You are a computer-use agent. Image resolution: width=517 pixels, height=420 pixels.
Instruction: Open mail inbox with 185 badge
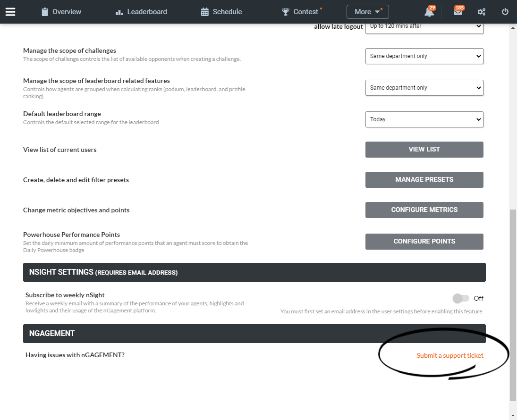458,11
